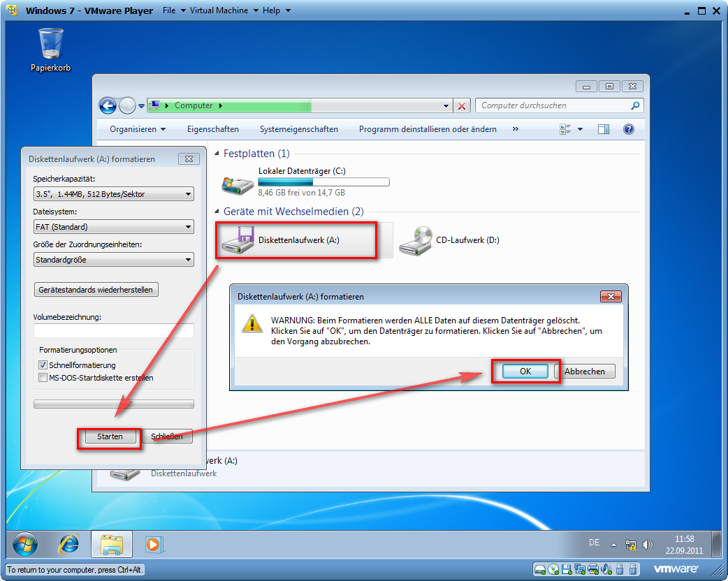Open the VMware File menu

pyautogui.click(x=174, y=10)
